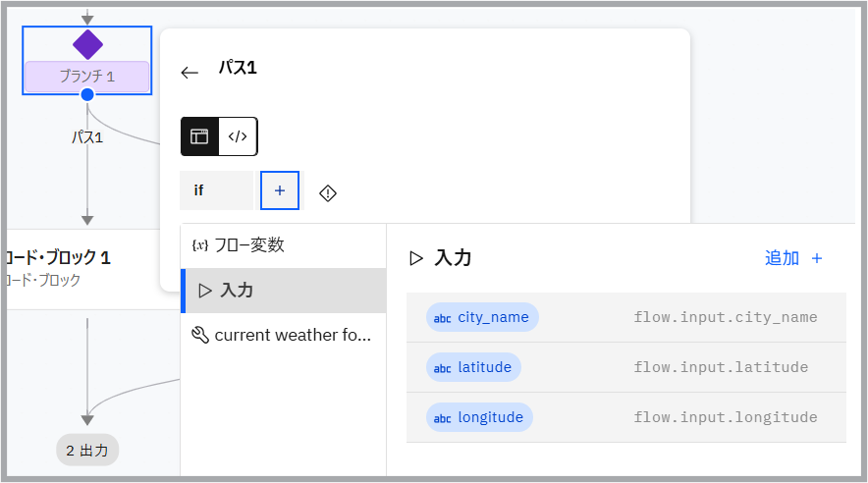This screenshot has height=483, width=868.
Task: Select the ブランチ 1 node label
Action: [87, 77]
